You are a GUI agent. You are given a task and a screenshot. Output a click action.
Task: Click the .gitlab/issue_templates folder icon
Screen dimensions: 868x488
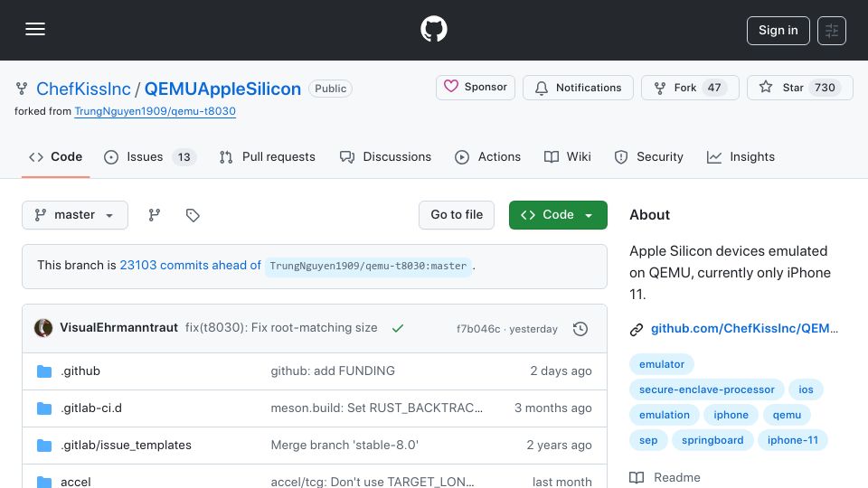pyautogui.click(x=44, y=446)
